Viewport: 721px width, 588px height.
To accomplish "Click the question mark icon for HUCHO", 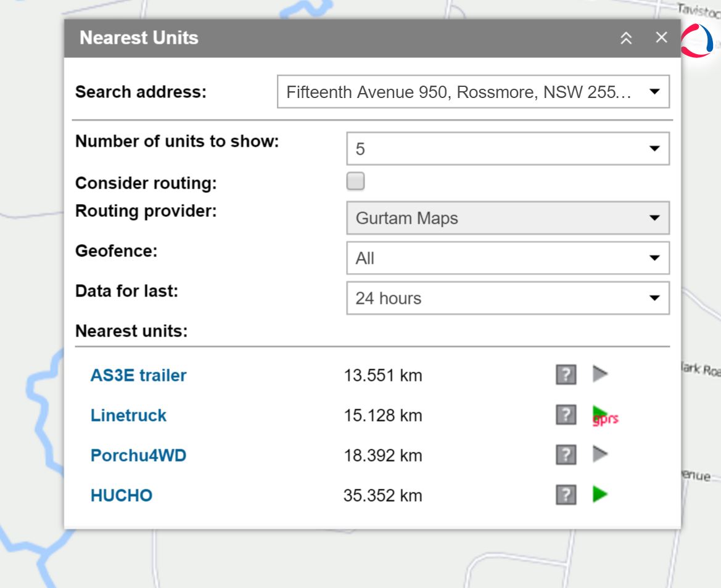I will point(566,495).
